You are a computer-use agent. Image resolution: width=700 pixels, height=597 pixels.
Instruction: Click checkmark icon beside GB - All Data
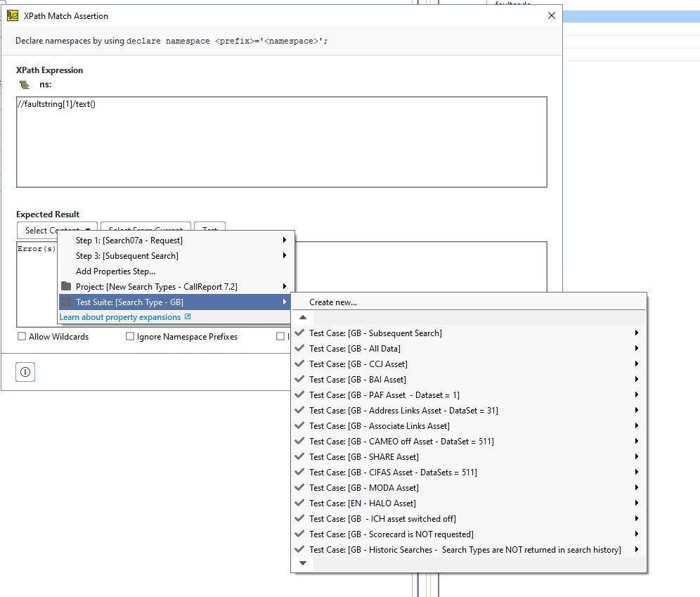(300, 348)
